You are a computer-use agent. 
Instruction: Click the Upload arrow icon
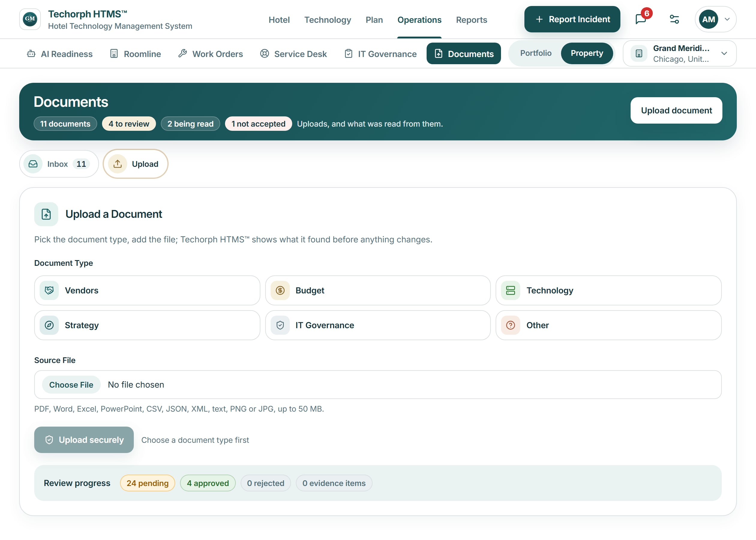coord(118,164)
